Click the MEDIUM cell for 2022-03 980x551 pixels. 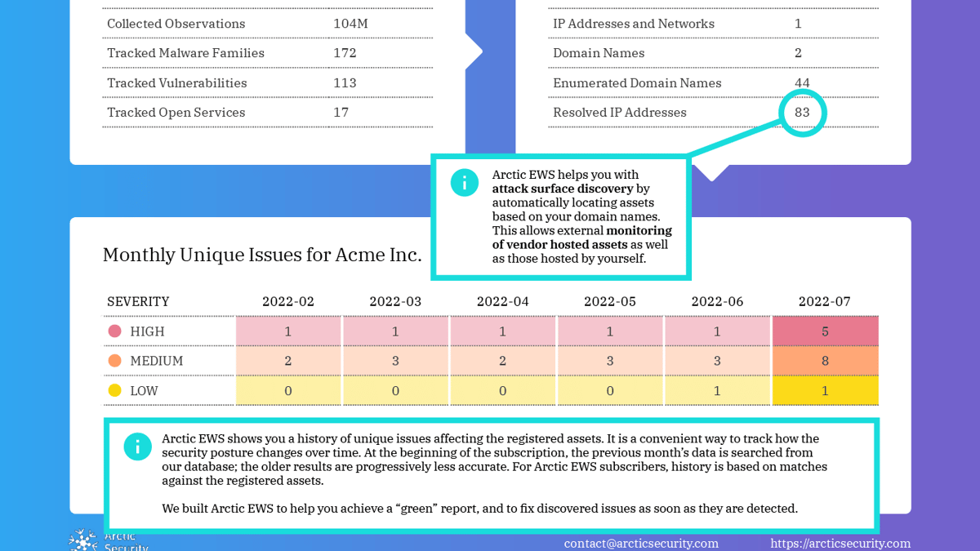[x=395, y=361]
